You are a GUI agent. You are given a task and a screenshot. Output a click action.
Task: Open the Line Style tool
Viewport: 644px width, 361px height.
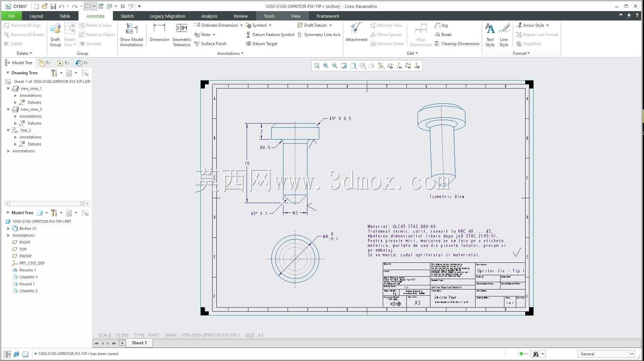(504, 35)
